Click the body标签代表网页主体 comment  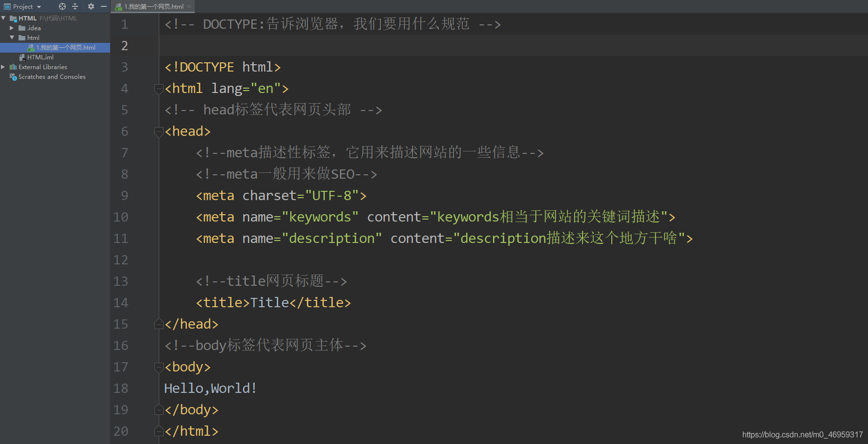[265, 346]
